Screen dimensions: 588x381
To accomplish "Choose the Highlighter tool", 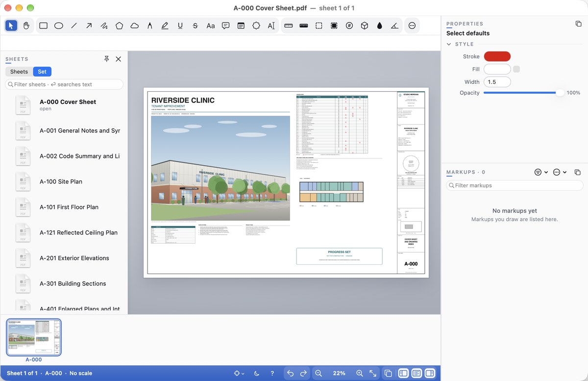I will 165,25.
